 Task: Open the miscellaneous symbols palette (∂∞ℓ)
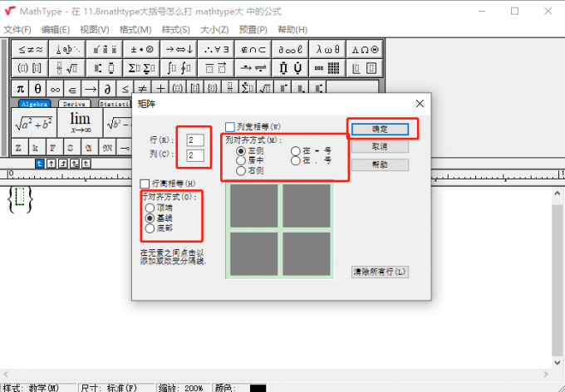pyautogui.click(x=291, y=49)
